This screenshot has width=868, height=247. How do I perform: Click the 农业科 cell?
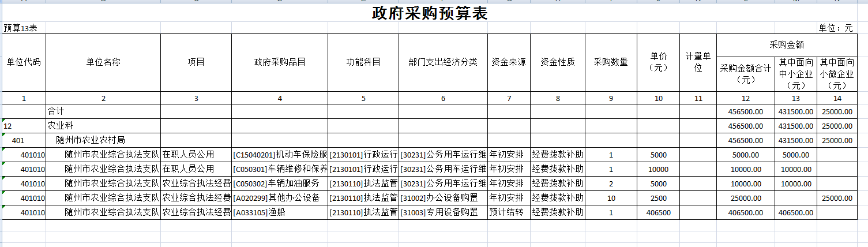tap(103, 126)
